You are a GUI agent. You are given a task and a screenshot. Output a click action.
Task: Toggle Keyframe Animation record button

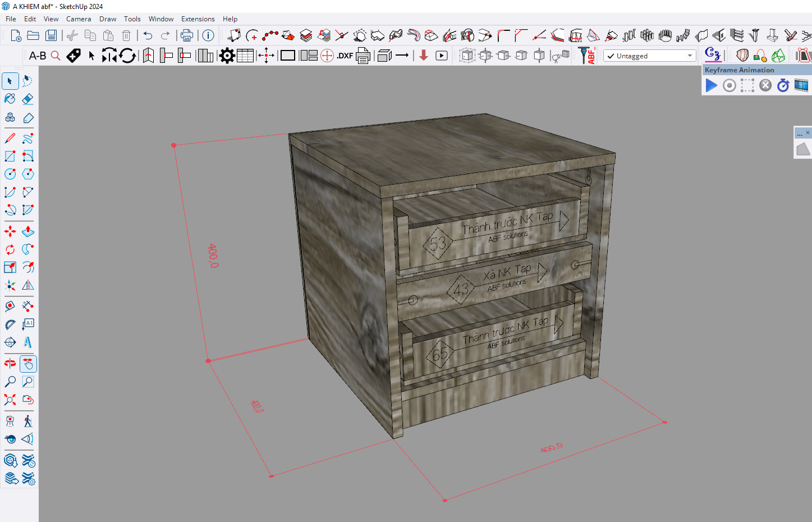tap(730, 85)
